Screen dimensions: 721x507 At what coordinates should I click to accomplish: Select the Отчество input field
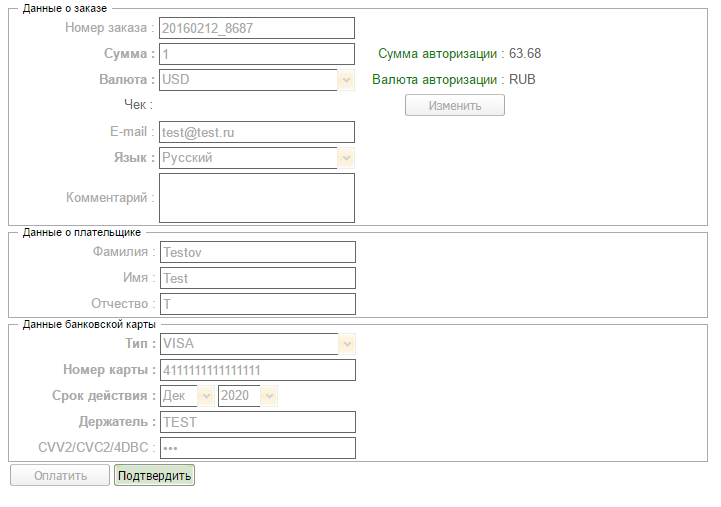pos(257,304)
